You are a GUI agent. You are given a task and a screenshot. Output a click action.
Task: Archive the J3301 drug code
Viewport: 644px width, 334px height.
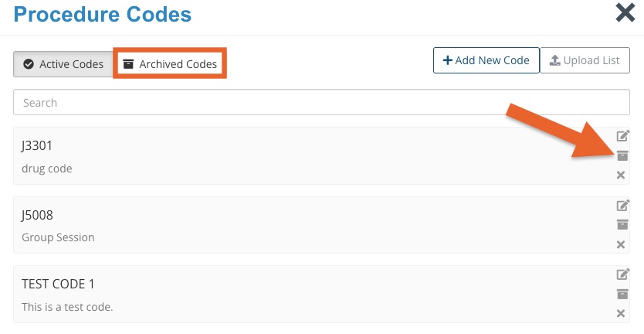[x=622, y=155]
